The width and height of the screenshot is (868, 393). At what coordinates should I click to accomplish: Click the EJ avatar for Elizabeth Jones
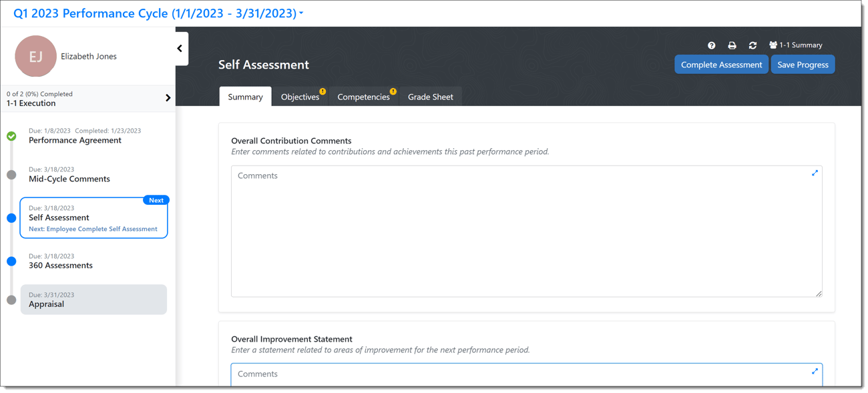(35, 56)
